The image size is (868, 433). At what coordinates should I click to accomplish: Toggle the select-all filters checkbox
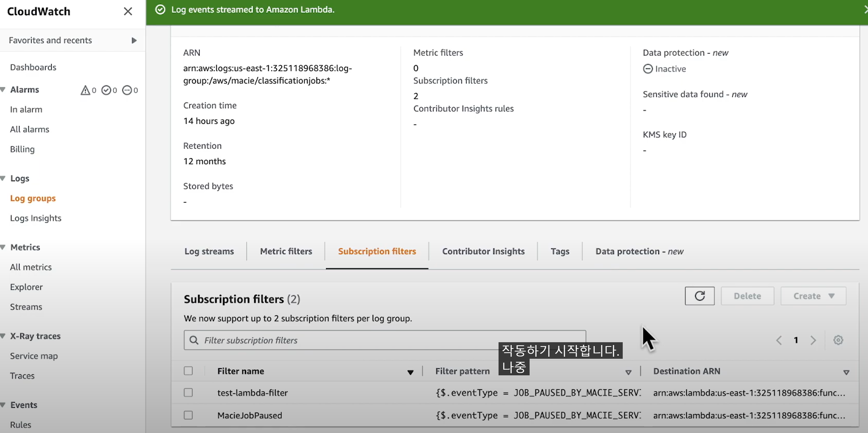[188, 371]
